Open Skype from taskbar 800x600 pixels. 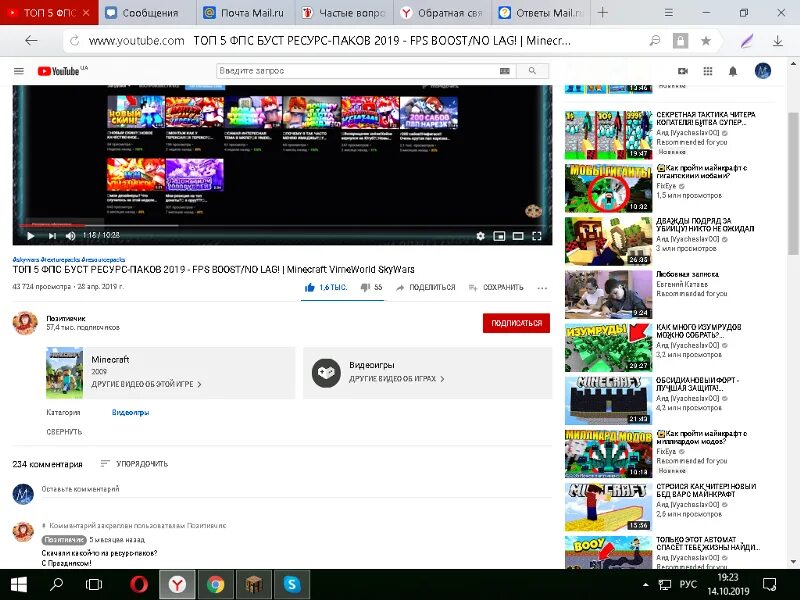click(x=292, y=585)
